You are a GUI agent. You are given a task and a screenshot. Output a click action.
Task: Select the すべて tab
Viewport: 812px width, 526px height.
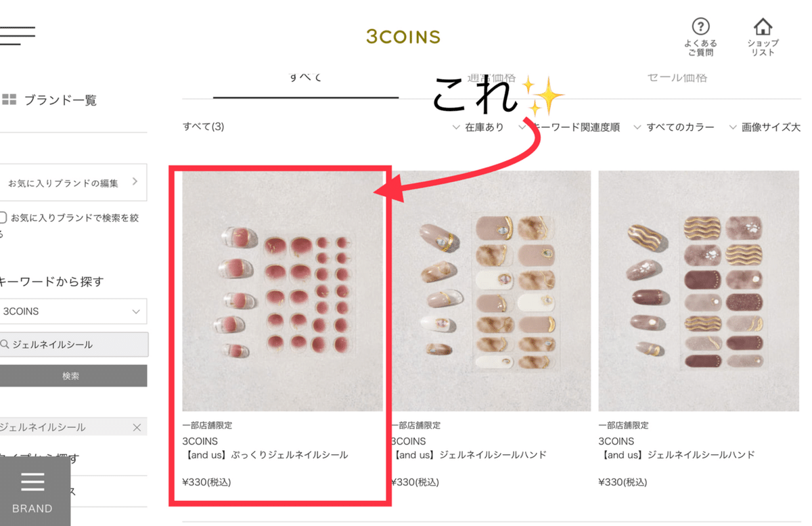[x=306, y=77]
